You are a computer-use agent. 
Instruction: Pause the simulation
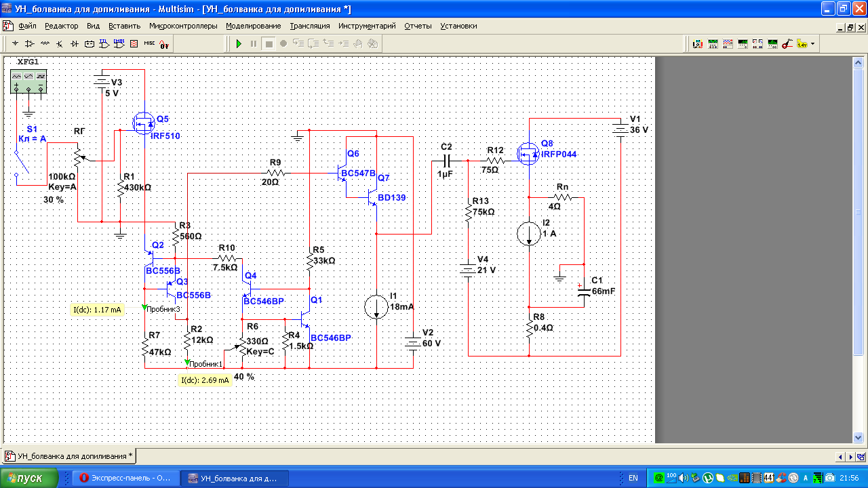[x=254, y=43]
